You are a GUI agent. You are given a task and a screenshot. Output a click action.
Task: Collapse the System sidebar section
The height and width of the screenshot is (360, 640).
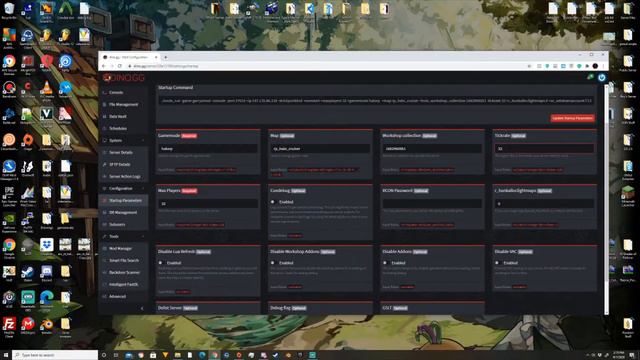point(123,140)
